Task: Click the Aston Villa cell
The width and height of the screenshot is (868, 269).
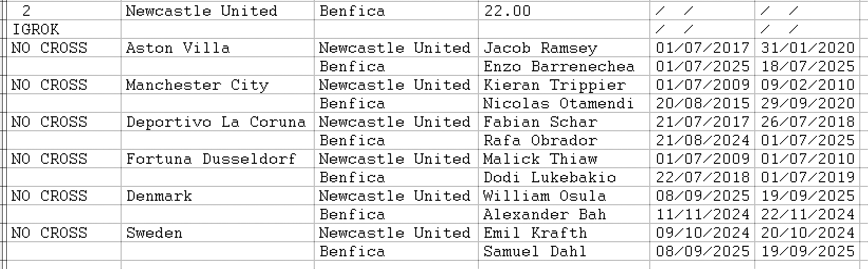Action: (x=178, y=48)
